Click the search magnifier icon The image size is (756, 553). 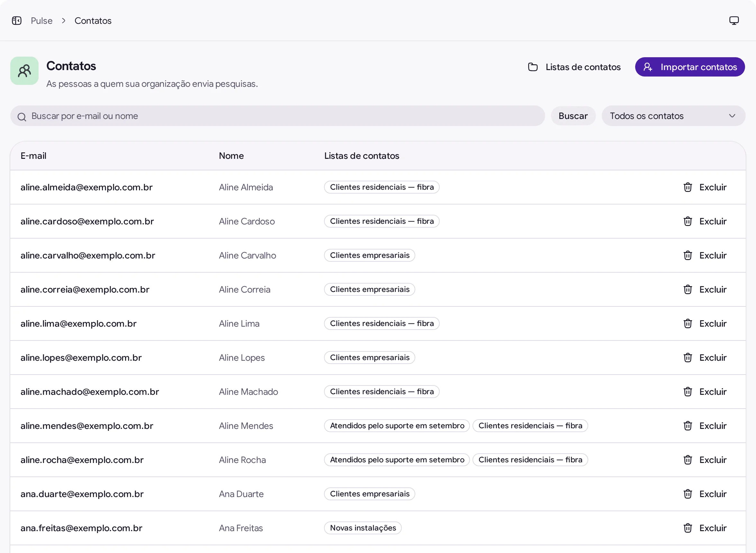coord(22,116)
